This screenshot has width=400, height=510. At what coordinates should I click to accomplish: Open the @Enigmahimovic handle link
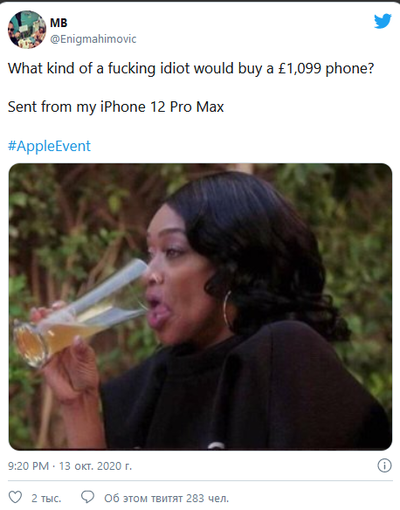(x=93, y=39)
